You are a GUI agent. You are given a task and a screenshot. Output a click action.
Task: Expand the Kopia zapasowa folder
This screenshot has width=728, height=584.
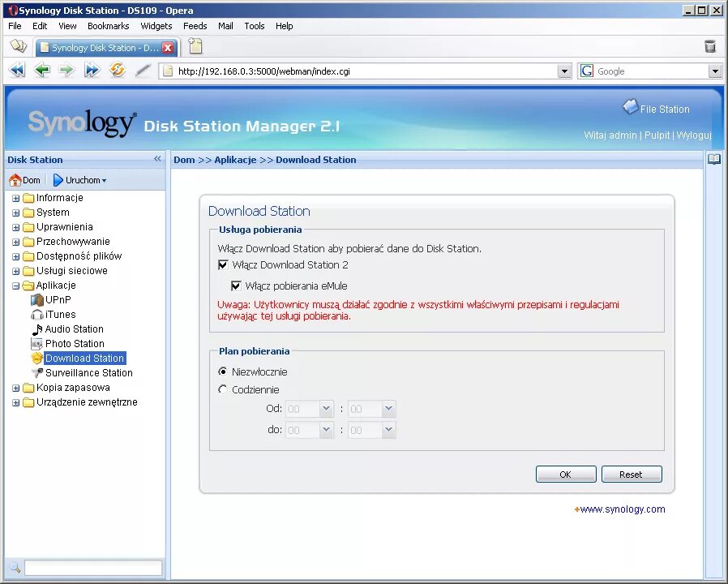pyautogui.click(x=15, y=388)
